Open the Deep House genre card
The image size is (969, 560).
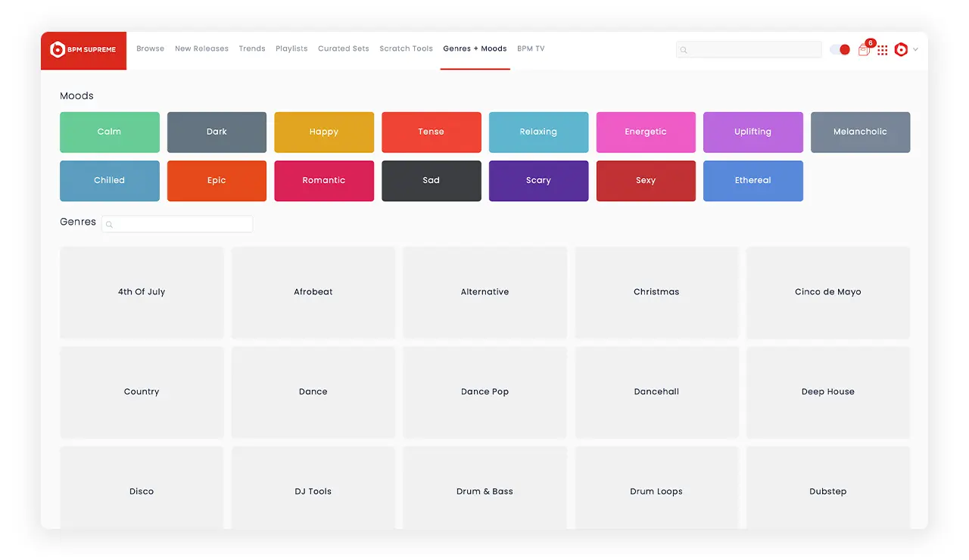[827, 392]
